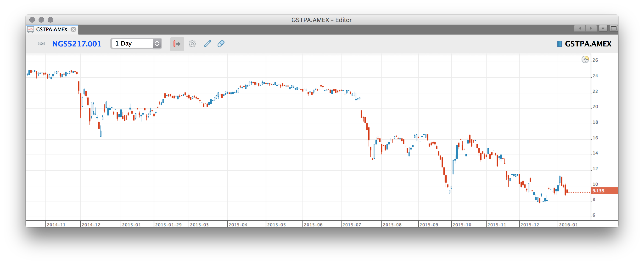Click the NGS5217.001 link
The width and height of the screenshot is (644, 264).
(77, 44)
